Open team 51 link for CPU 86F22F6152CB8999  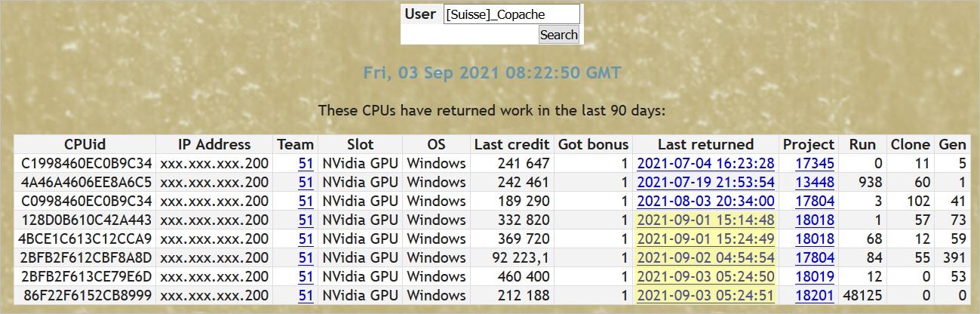coord(306,295)
